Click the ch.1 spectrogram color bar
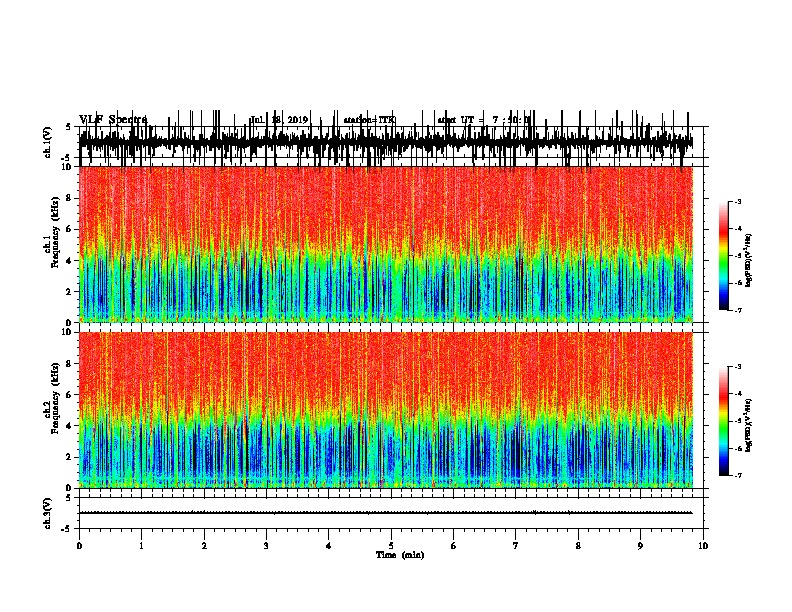Image resolution: width=792 pixels, height=612 pixels. (724, 256)
